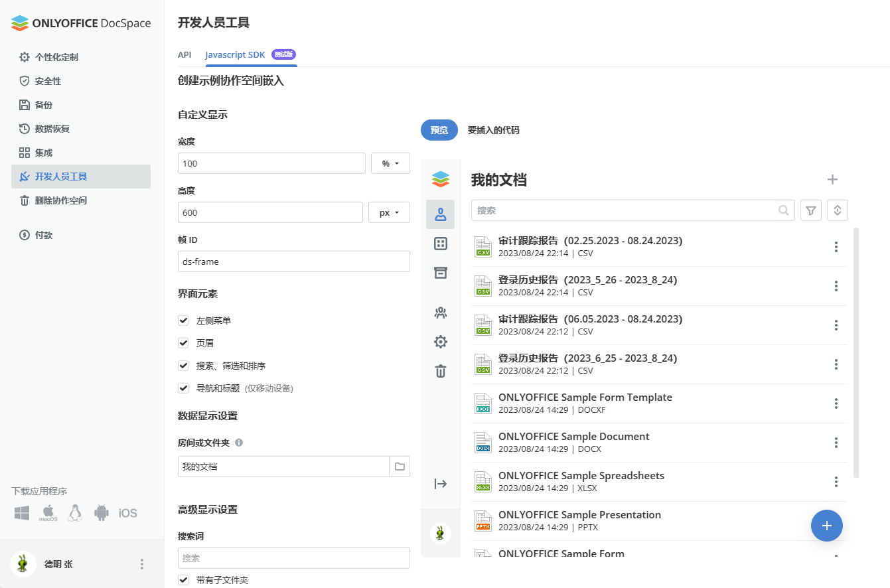Open 集成 in sidebar
890x588 pixels.
point(81,153)
